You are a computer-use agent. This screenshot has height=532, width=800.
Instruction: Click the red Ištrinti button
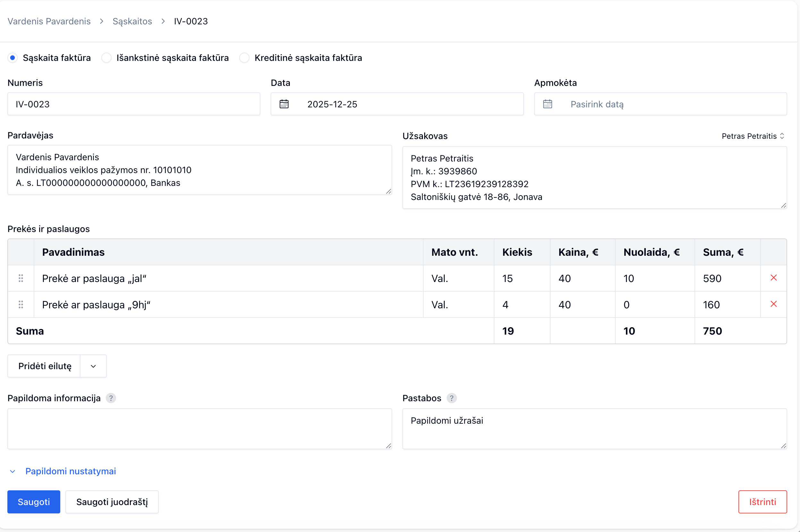click(762, 502)
